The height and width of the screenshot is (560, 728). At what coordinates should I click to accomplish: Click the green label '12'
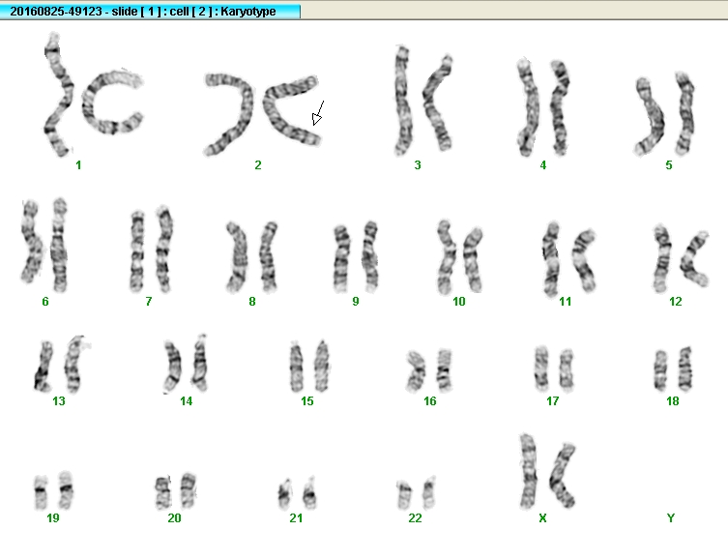pyautogui.click(x=676, y=302)
